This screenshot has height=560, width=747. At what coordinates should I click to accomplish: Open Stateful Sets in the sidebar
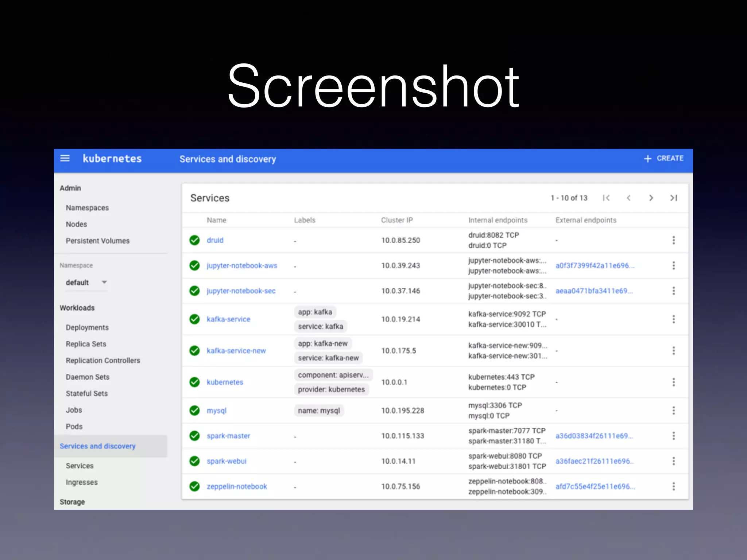pyautogui.click(x=87, y=394)
